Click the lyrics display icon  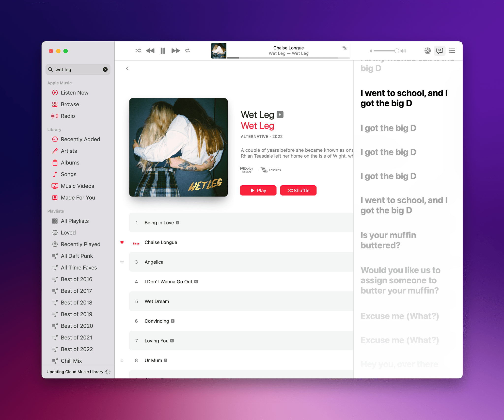coord(440,50)
